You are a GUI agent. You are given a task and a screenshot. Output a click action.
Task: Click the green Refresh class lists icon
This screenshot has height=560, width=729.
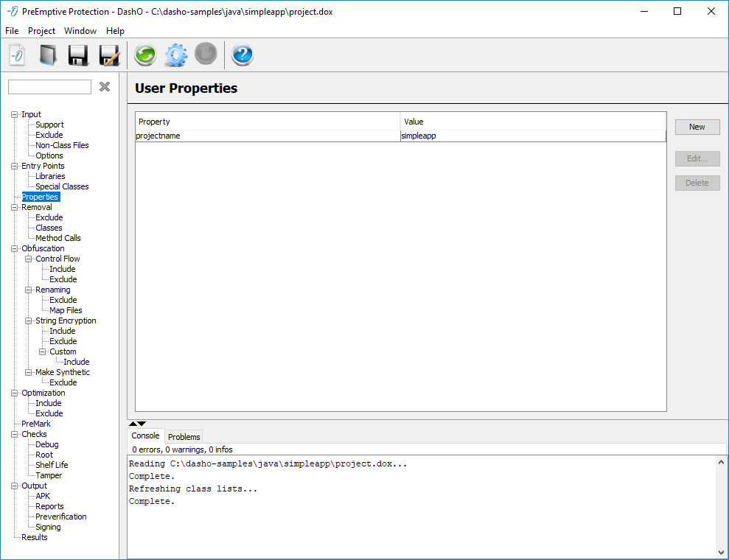coord(144,55)
